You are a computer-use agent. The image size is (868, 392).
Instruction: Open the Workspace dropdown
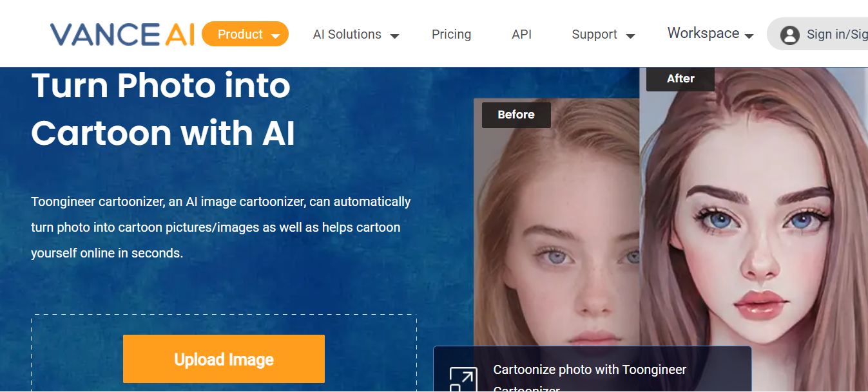[710, 33]
